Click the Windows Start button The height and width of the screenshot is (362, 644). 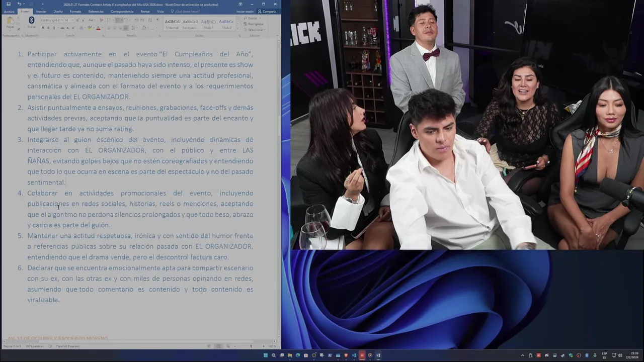[265, 355]
